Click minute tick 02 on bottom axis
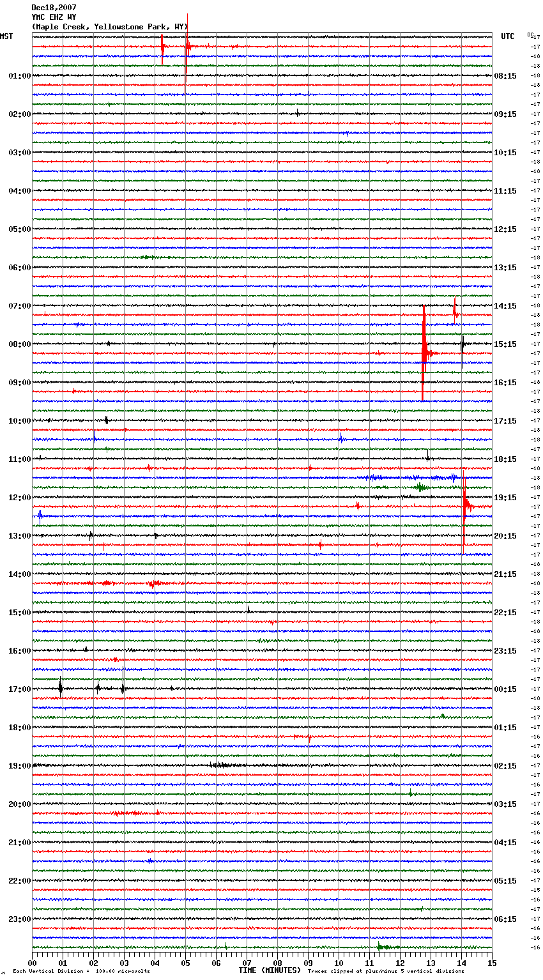 (x=93, y=963)
